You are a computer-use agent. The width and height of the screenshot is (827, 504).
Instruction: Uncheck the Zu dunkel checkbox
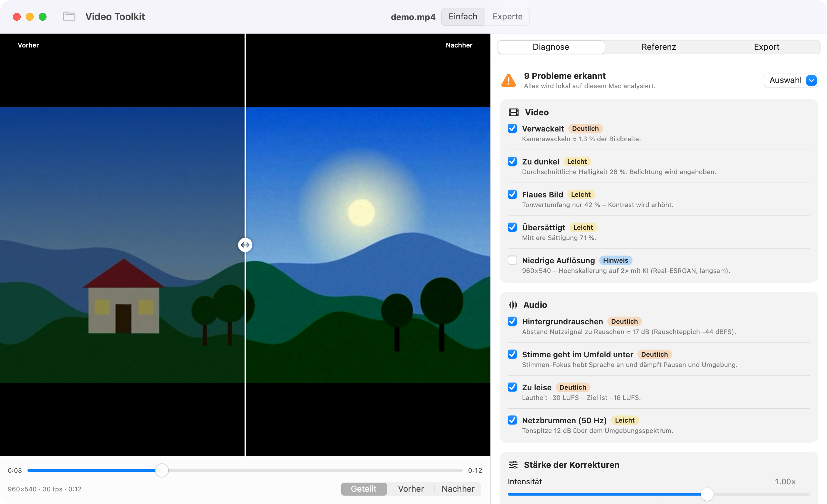click(512, 162)
